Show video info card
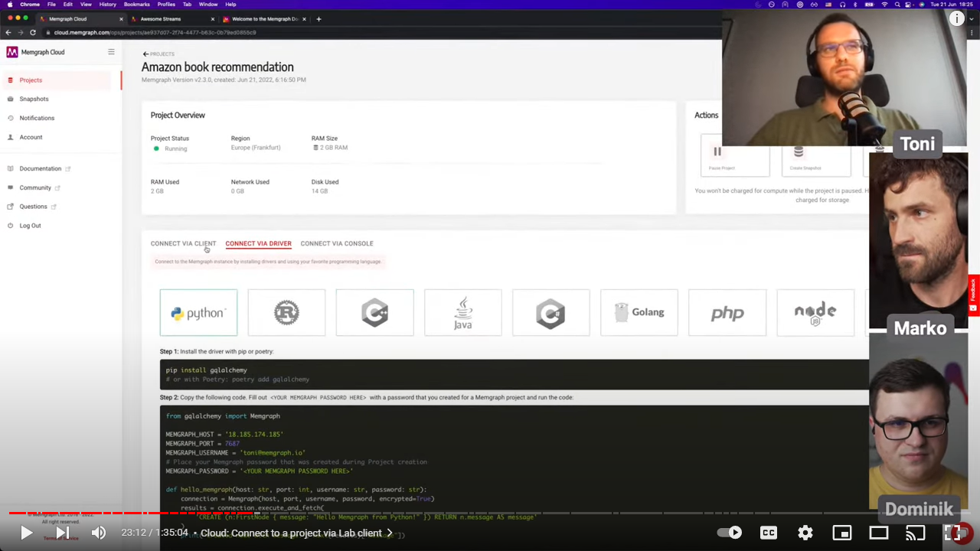Viewport: 980px width, 551px height. (957, 19)
